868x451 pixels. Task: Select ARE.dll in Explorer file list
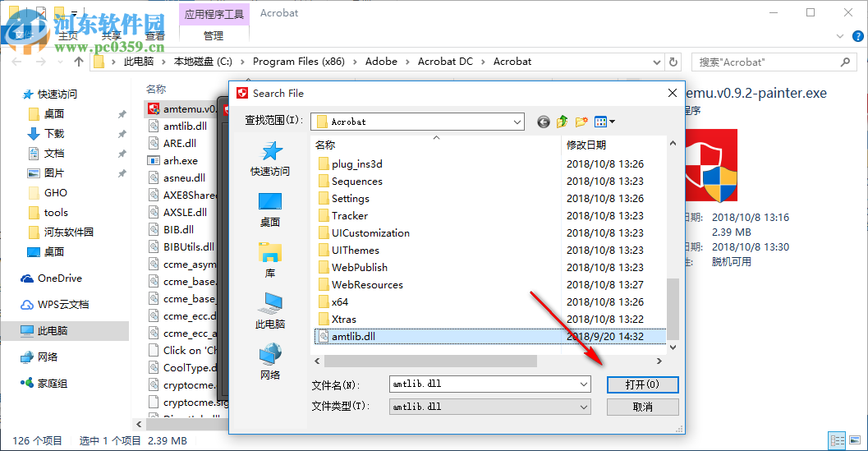click(x=172, y=143)
